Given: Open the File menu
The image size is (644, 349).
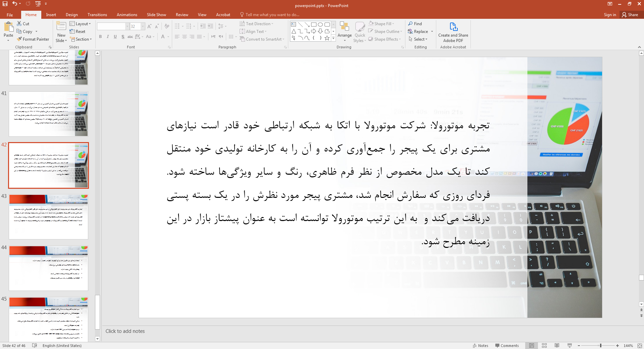Looking at the screenshot, I should click(x=10, y=15).
